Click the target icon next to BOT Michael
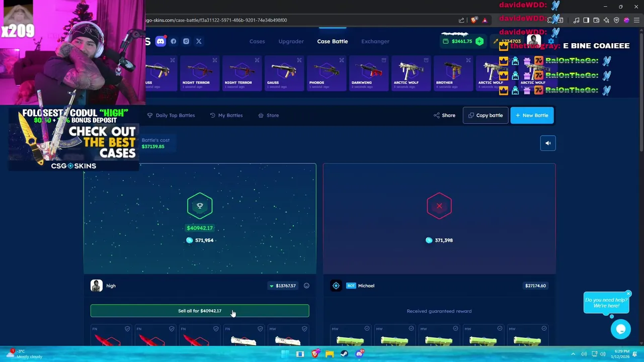Screen dimensions: 644x362 (336, 286)
